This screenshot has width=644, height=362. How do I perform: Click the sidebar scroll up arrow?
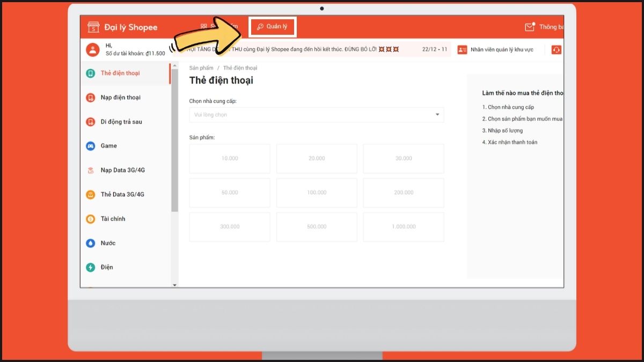(x=174, y=66)
